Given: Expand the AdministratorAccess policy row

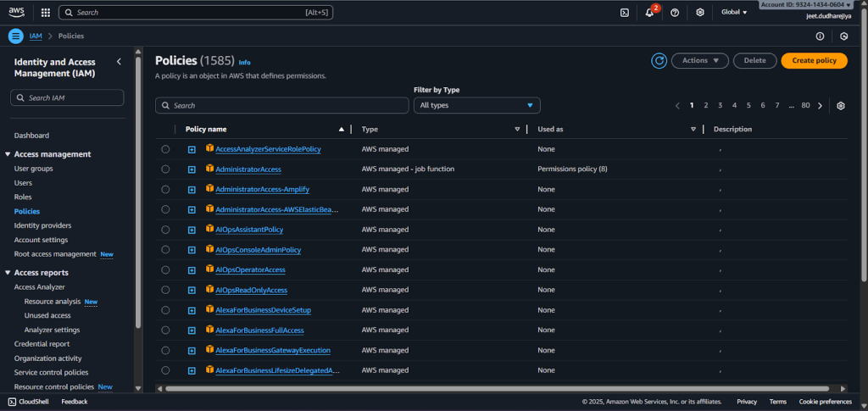Looking at the screenshot, I should pos(192,169).
